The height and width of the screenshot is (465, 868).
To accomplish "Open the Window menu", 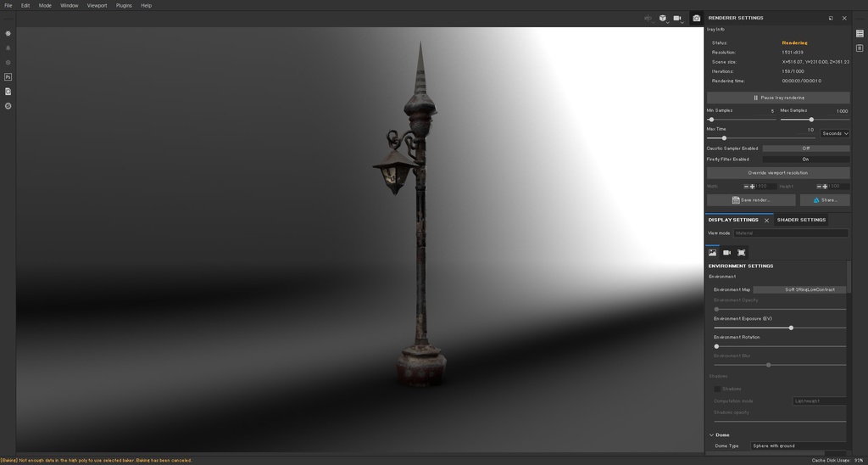I will [x=70, y=6].
